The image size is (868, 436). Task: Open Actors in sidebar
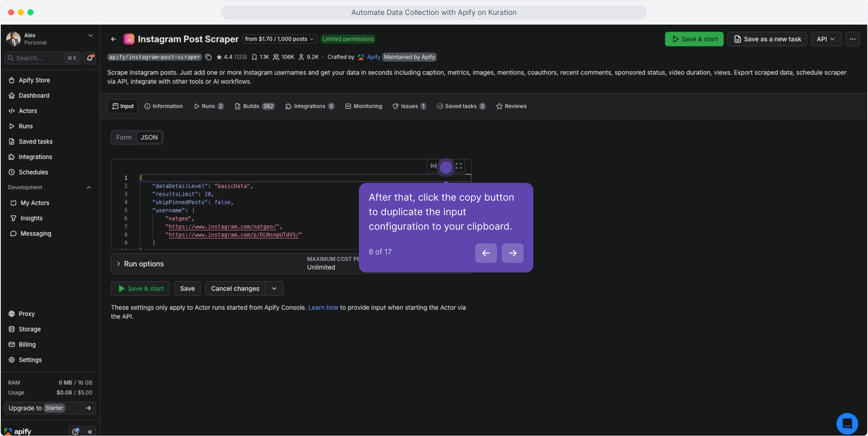tap(50, 111)
